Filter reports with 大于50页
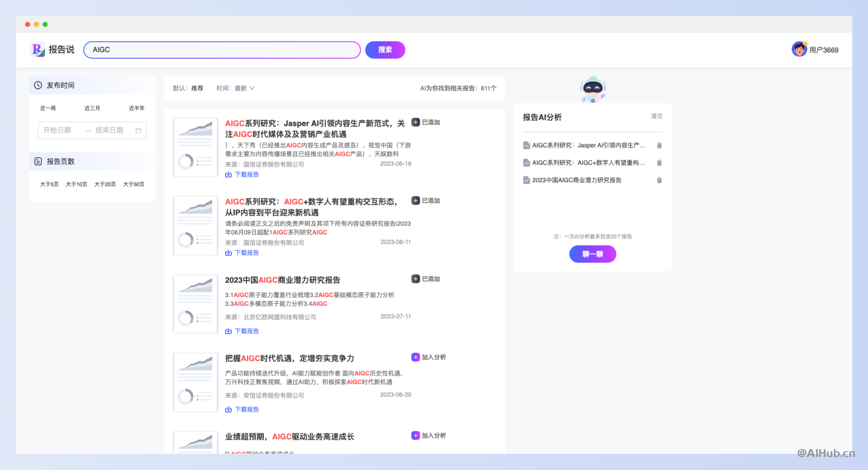Viewport: 868px width, 470px height. click(x=134, y=184)
